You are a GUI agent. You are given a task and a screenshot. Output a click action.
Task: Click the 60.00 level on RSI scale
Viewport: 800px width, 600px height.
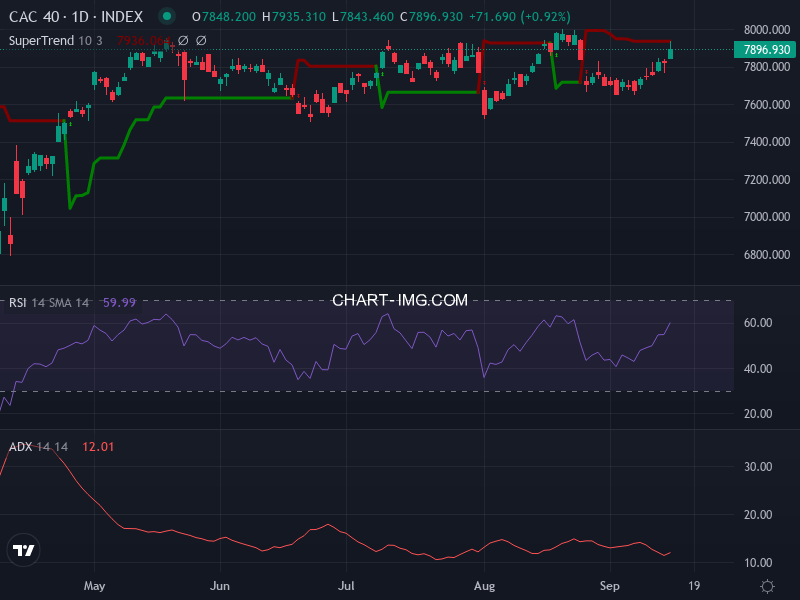click(758, 323)
